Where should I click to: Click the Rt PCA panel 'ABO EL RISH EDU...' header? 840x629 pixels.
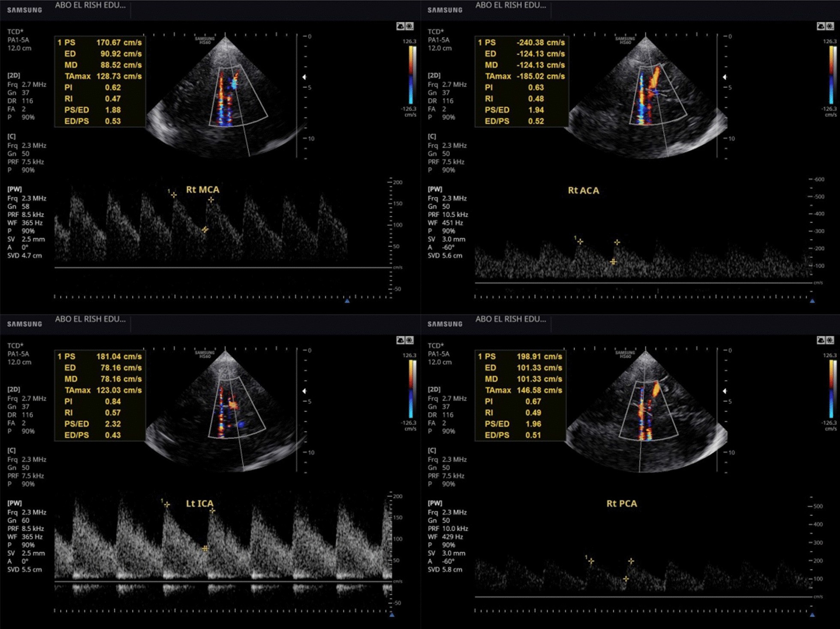pos(511,319)
